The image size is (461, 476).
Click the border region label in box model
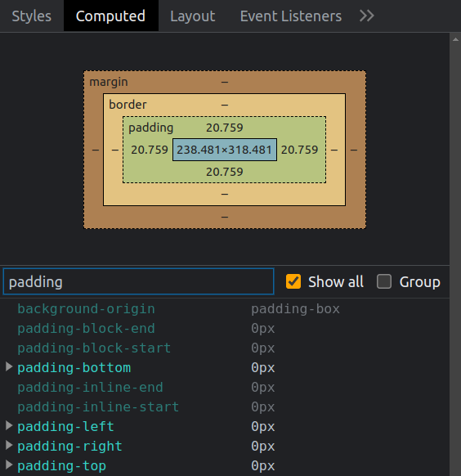pyautogui.click(x=128, y=105)
